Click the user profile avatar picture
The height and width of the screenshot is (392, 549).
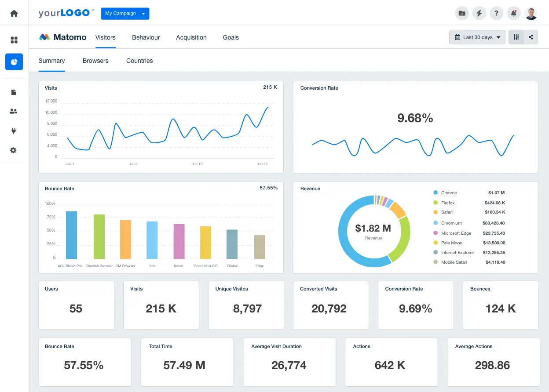pyautogui.click(x=531, y=13)
